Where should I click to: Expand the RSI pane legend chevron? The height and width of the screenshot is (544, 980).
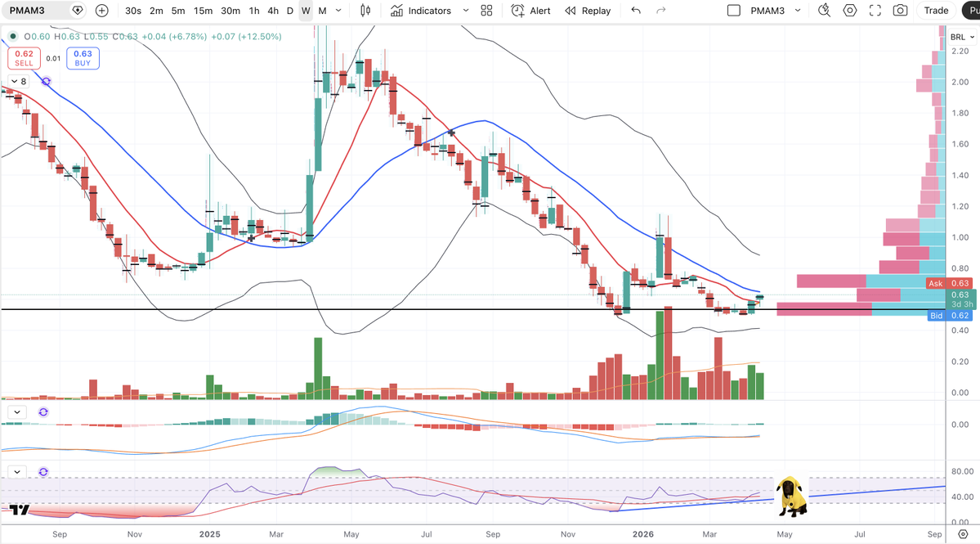point(17,472)
